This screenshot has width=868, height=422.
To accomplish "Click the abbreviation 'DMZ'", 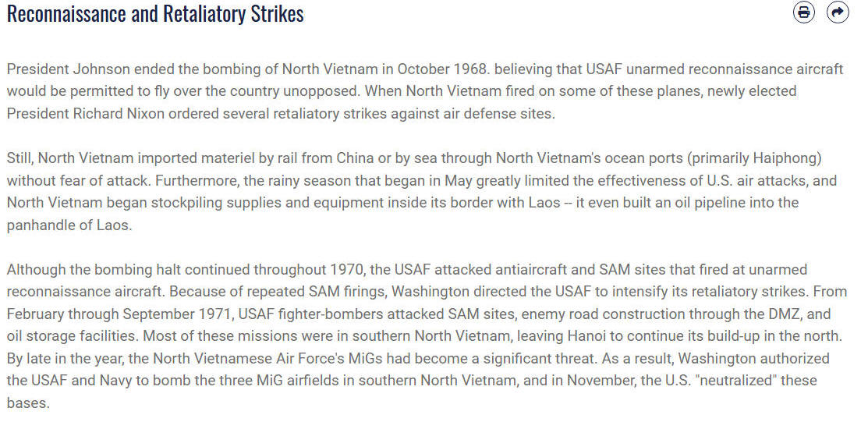I will click(795, 314).
